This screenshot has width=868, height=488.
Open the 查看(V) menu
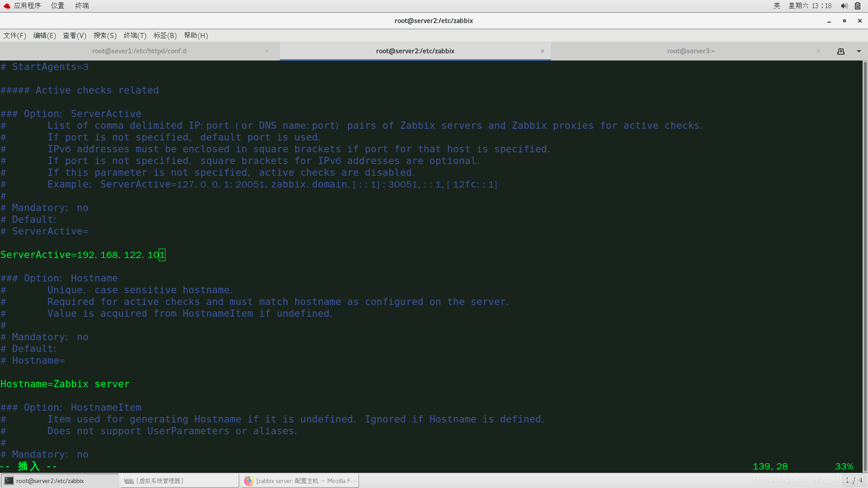point(75,35)
